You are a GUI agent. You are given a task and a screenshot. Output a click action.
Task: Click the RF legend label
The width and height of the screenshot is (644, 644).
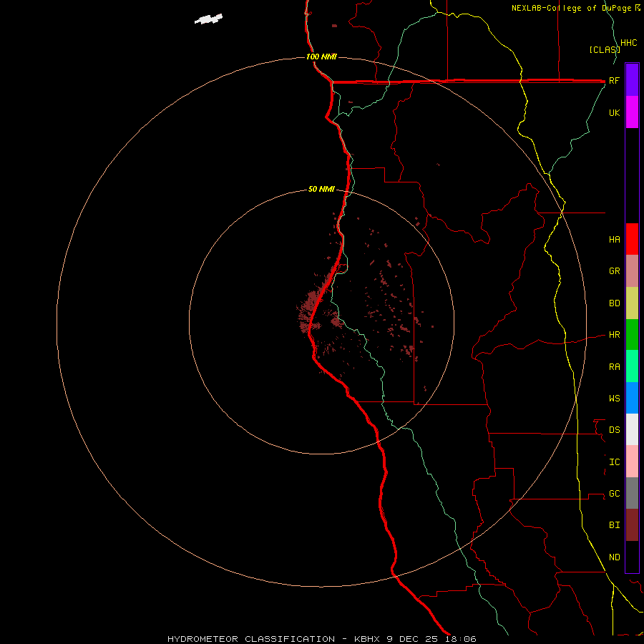pos(615,80)
